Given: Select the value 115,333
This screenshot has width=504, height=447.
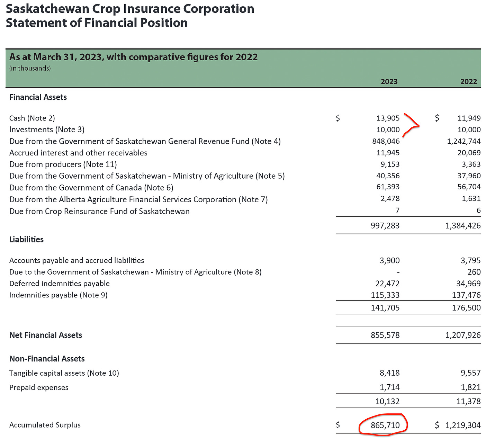Looking at the screenshot, I should coord(385,295).
